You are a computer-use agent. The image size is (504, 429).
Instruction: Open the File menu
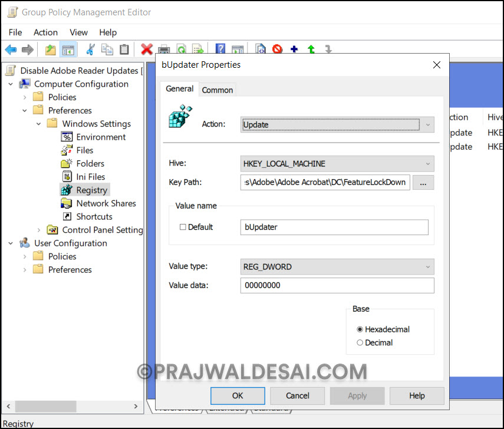[15, 32]
